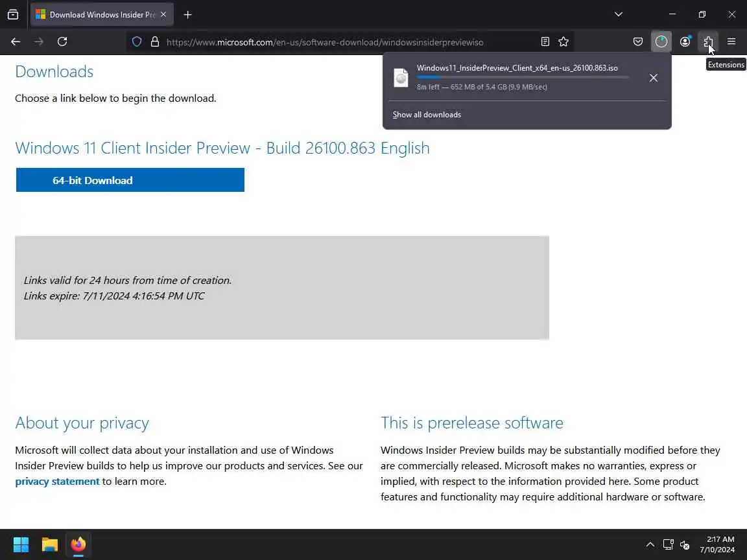747x560 pixels.
Task: Open the Extensions puzzle icon
Action: click(708, 42)
